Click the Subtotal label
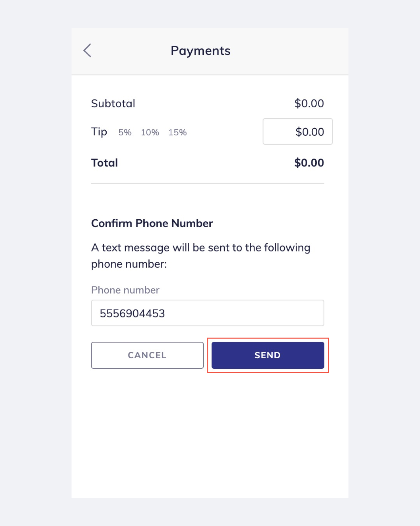This screenshot has width=420, height=526. [x=113, y=103]
